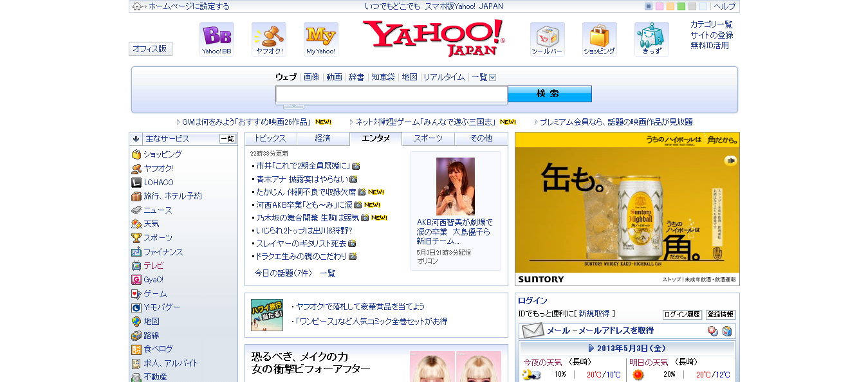Open the カテゴリ一覧 link
Image resolution: width=868 pixels, height=382 pixels.
point(711,24)
